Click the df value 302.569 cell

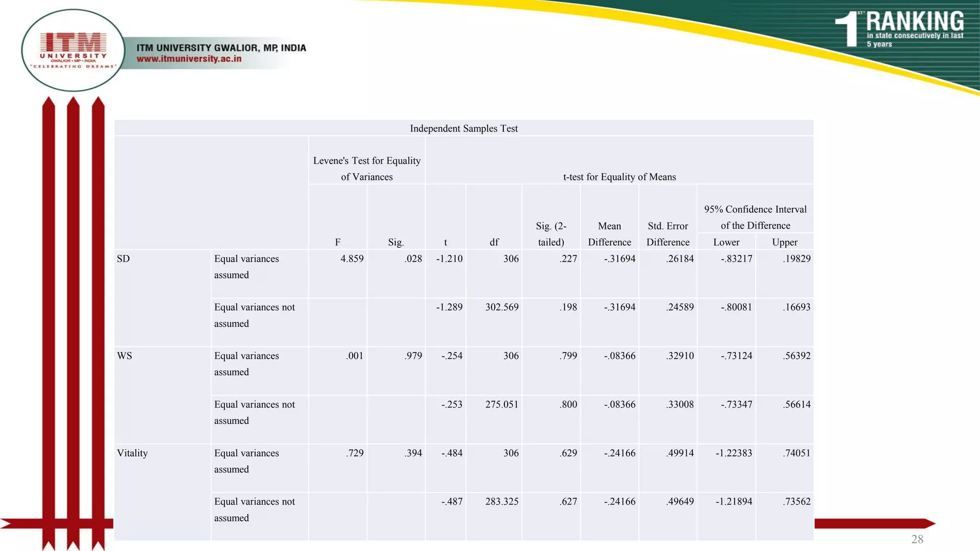coord(501,307)
